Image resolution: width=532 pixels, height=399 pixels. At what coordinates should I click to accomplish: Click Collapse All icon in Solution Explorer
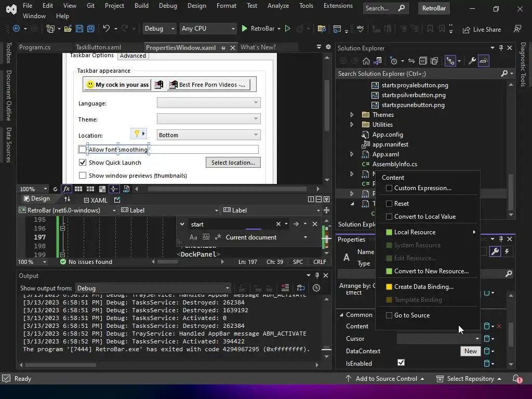[x=423, y=61]
